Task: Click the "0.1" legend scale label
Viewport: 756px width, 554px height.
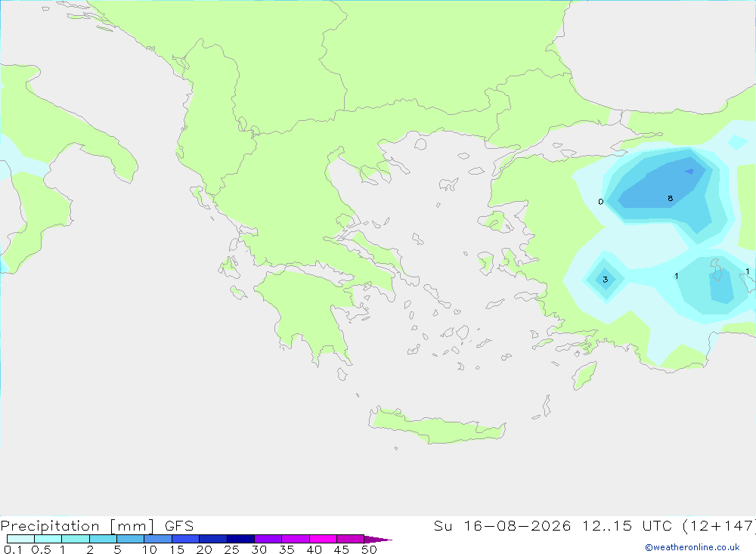Action: [x=13, y=549]
